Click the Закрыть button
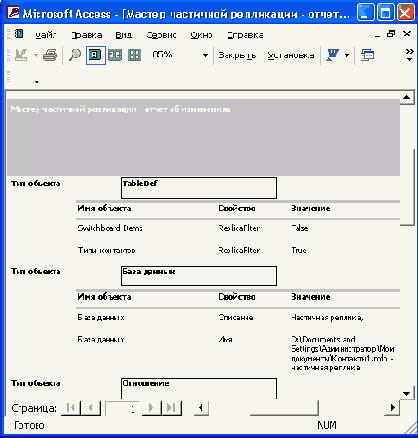This screenshot has width=418, height=438. point(237,55)
